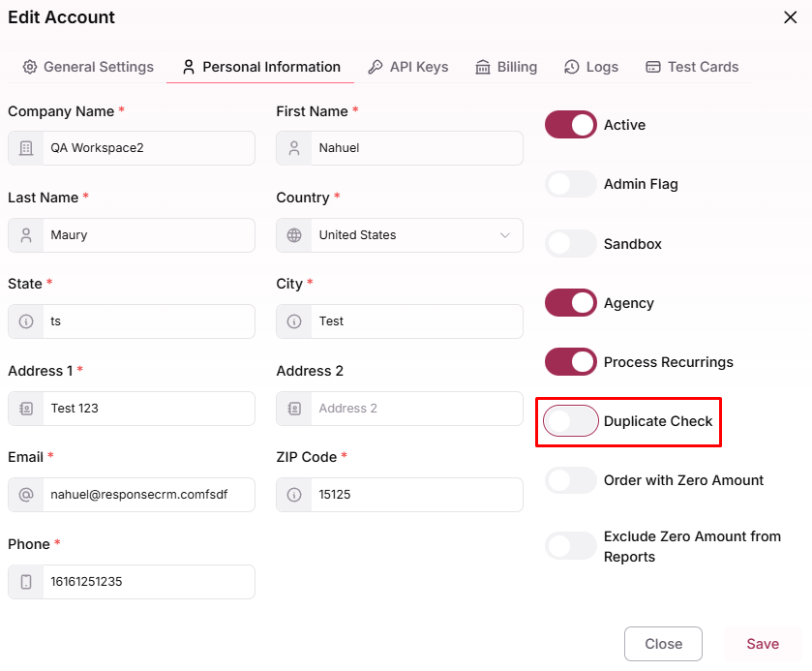Click the Address 1 input showing Test 123

(x=132, y=409)
